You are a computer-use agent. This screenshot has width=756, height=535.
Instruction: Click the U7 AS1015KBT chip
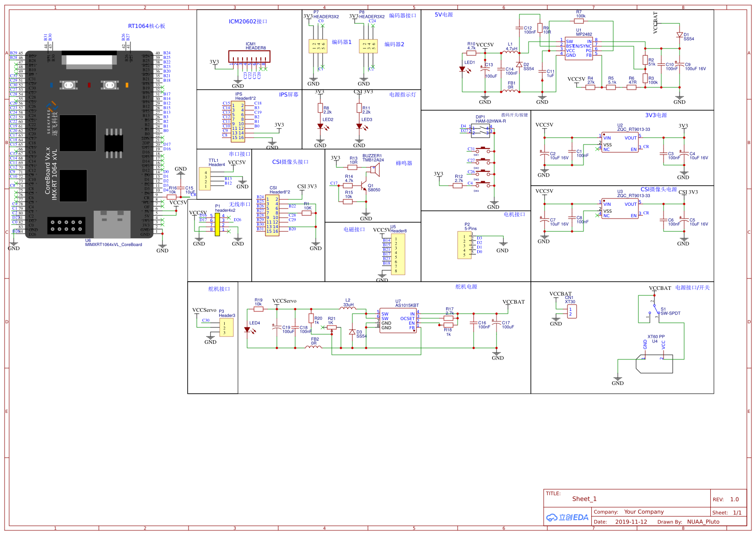(x=398, y=321)
